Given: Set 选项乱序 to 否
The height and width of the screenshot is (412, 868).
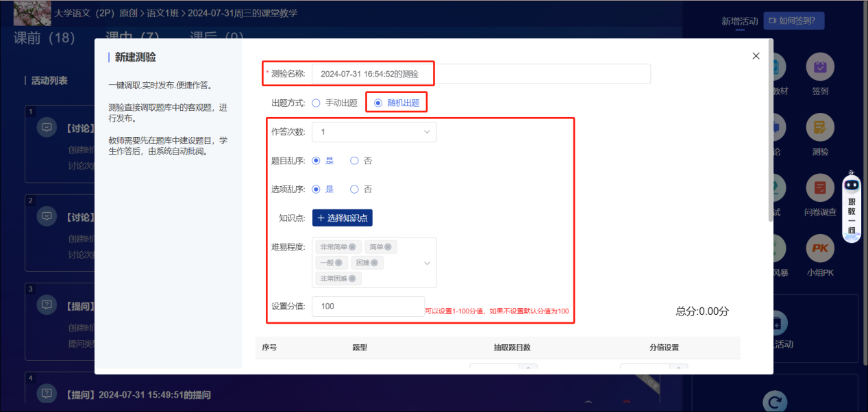Looking at the screenshot, I should [x=354, y=190].
